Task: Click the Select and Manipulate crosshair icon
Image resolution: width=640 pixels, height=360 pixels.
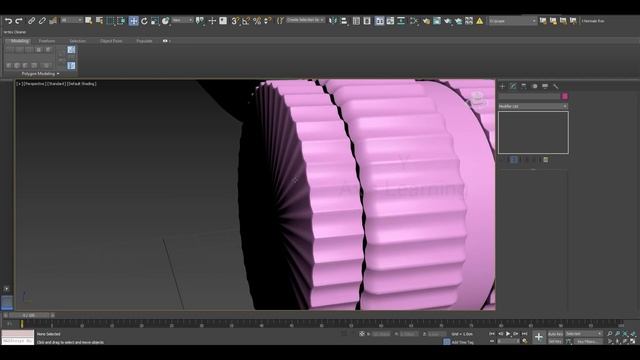Action: coord(212,21)
